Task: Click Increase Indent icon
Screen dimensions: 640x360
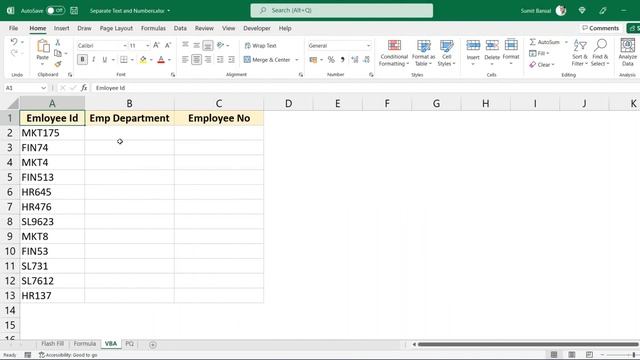Action: point(231,60)
